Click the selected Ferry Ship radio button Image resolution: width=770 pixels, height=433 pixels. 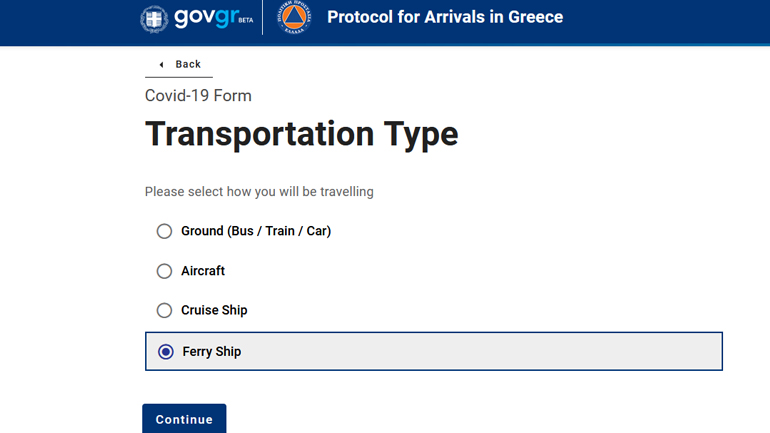pos(166,352)
